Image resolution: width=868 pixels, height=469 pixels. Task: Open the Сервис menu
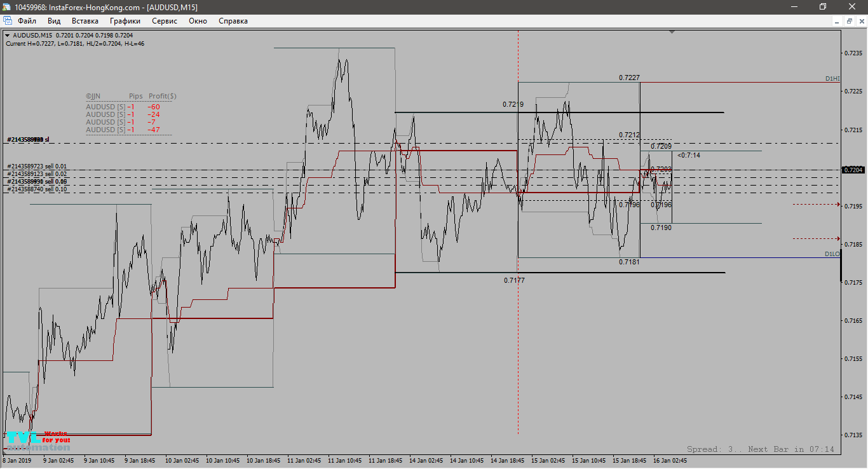click(165, 21)
